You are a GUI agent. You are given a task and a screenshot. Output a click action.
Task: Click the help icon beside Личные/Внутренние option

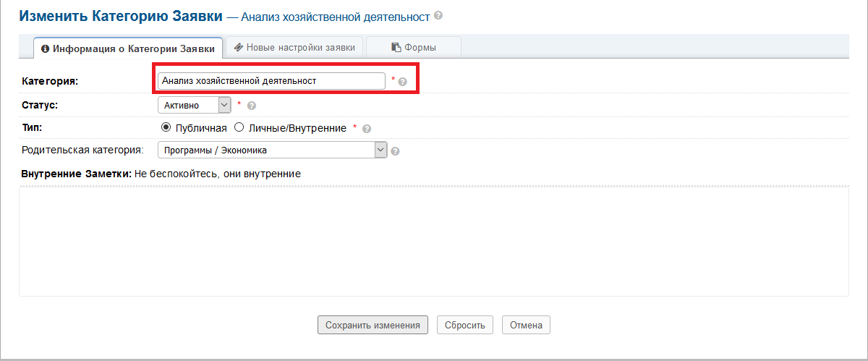[x=367, y=129]
